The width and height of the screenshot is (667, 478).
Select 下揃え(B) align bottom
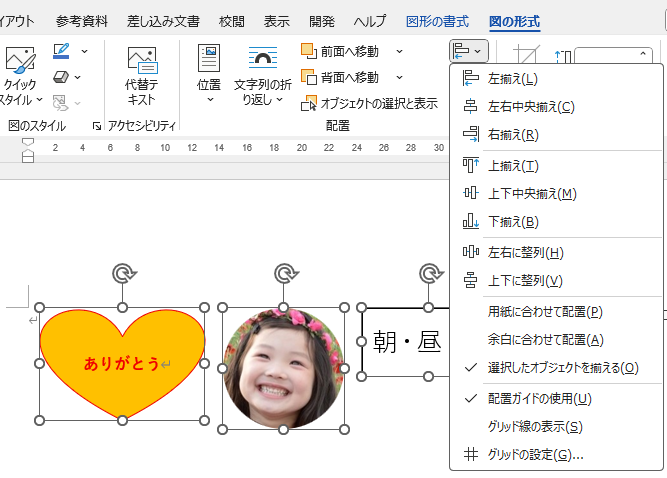(556, 222)
